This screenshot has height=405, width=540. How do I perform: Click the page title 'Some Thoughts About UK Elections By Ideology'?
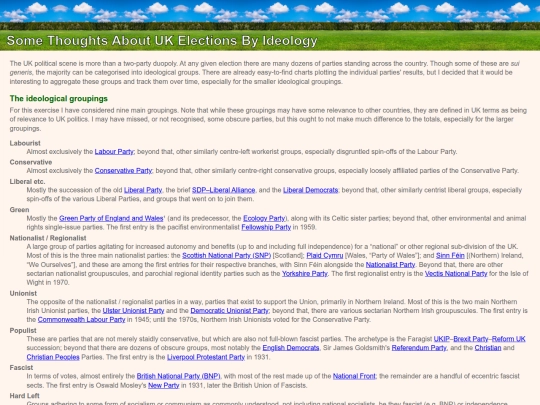(x=162, y=41)
